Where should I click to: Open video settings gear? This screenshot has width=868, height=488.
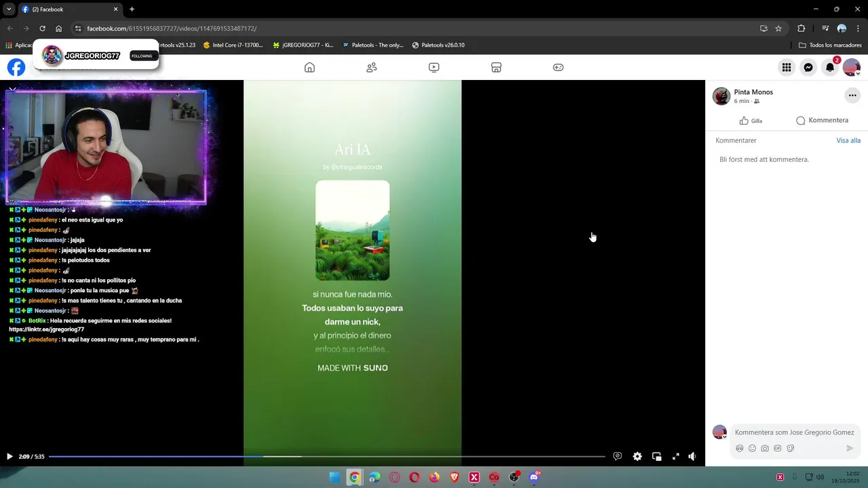tap(637, 456)
